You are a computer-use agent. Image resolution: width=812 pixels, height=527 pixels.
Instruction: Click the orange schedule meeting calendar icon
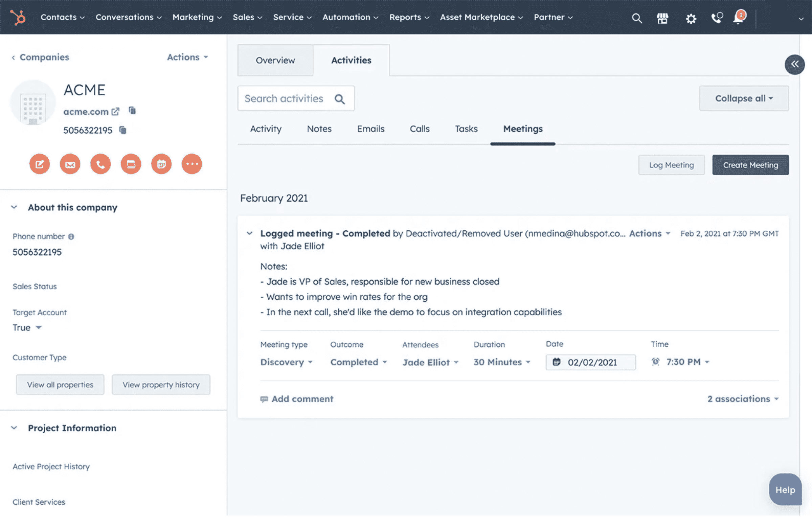(x=161, y=164)
